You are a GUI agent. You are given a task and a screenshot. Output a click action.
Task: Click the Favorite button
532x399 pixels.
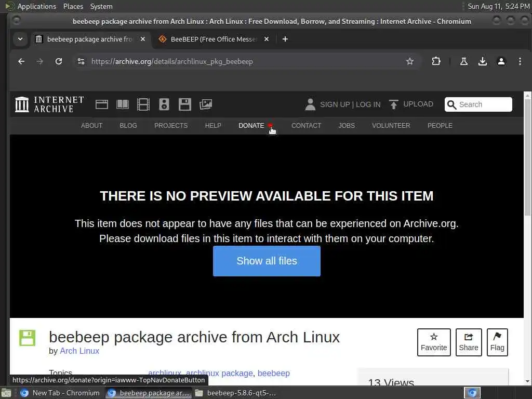tap(434, 342)
